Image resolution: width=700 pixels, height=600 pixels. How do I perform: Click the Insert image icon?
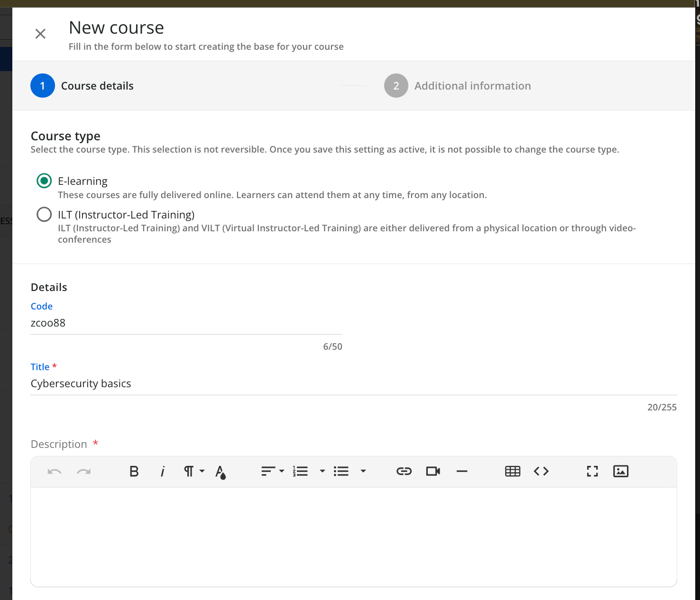(x=620, y=471)
